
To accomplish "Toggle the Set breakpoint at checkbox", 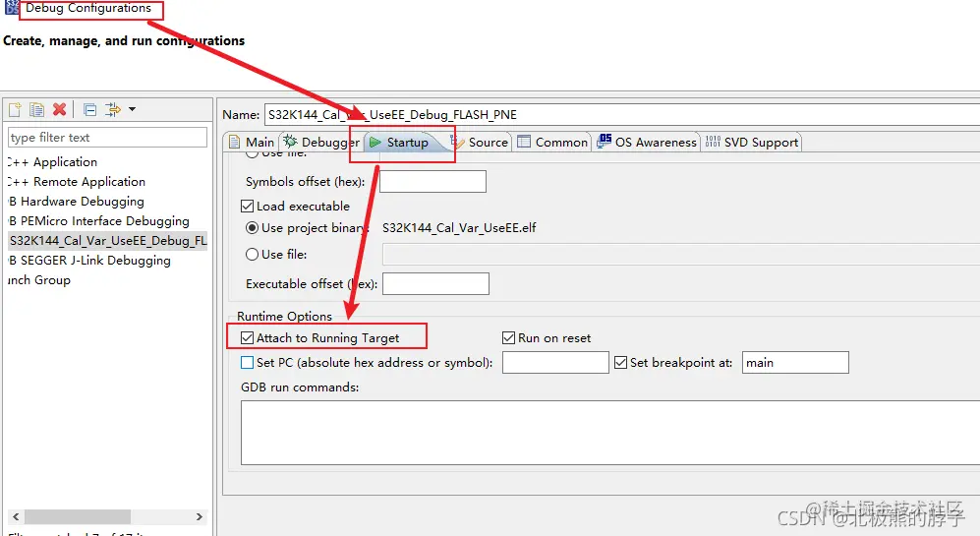I will pyautogui.click(x=620, y=363).
